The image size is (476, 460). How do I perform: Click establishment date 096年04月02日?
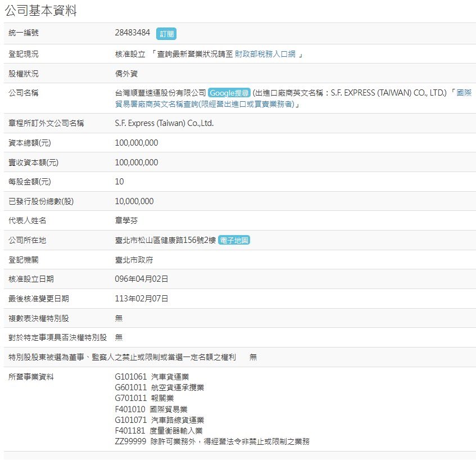coord(142,279)
